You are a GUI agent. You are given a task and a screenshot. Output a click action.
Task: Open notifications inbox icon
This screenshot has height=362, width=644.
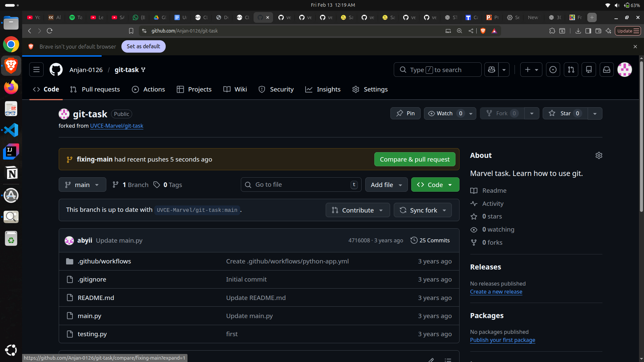(x=606, y=70)
